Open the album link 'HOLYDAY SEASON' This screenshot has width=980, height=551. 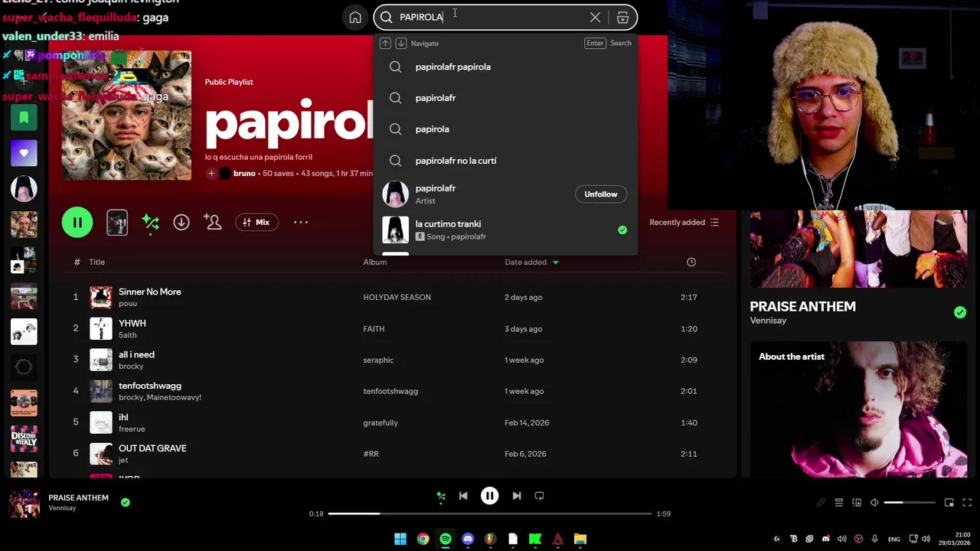(x=397, y=297)
